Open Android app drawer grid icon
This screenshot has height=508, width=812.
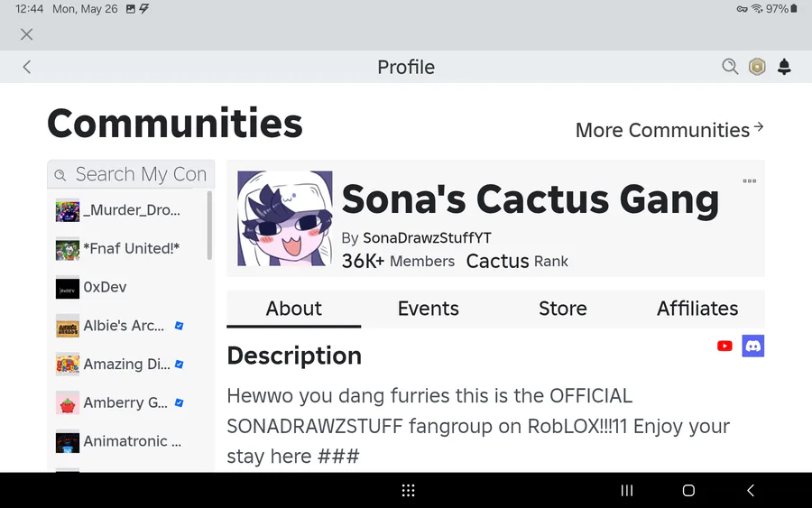coord(408,490)
